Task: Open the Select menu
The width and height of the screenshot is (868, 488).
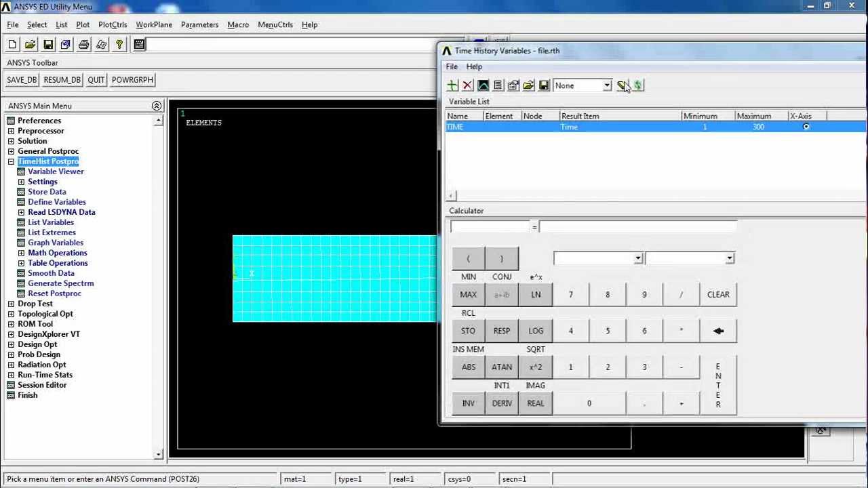Action: click(37, 24)
